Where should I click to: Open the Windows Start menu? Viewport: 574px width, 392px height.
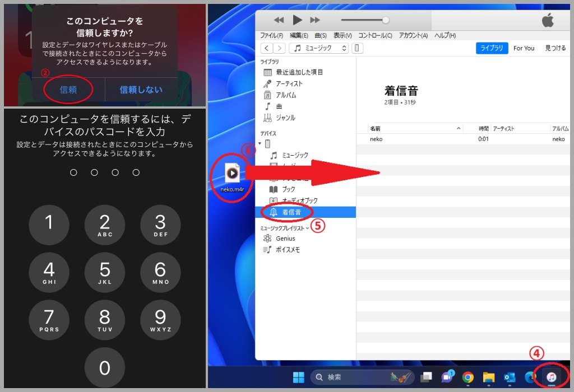click(299, 377)
